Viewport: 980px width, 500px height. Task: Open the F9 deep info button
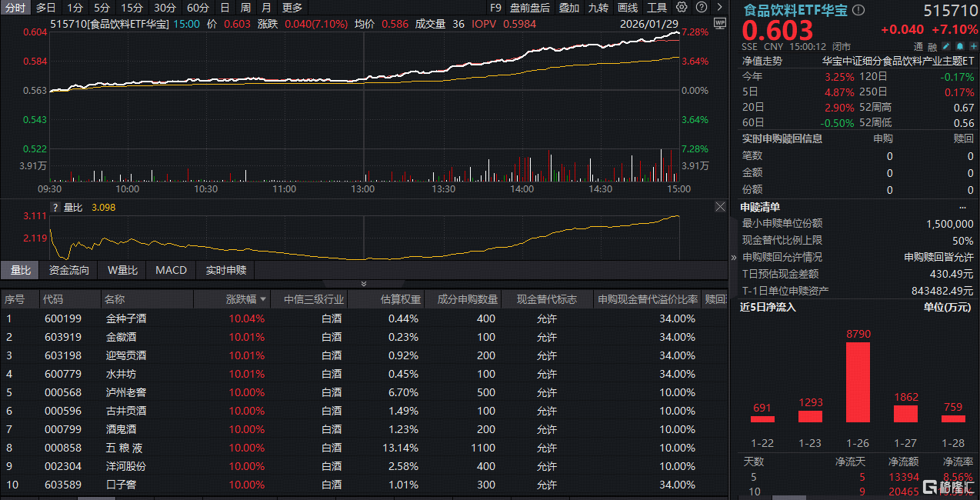click(495, 8)
